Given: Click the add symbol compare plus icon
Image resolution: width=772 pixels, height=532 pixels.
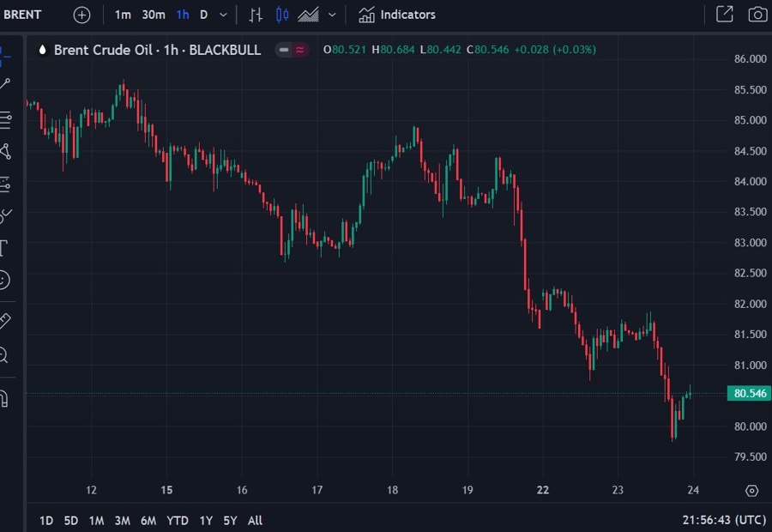Looking at the screenshot, I should (x=81, y=15).
